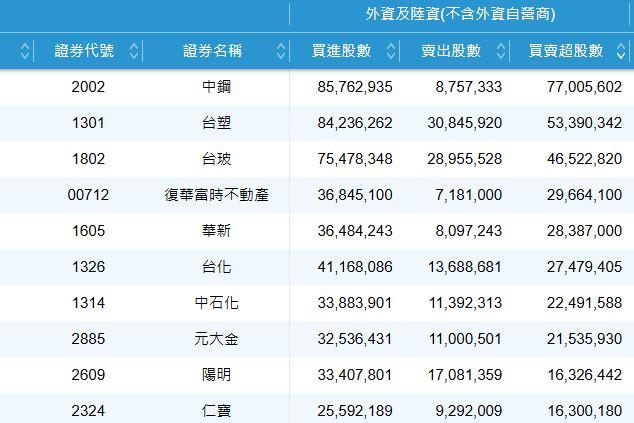Click sell volume 9,292,009
634x423 pixels.
[469, 411]
